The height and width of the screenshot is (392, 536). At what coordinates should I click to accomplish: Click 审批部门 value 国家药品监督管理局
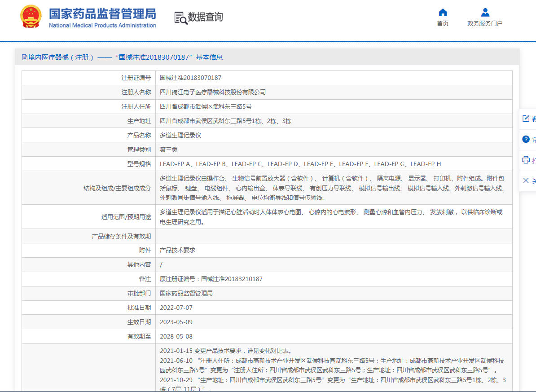tap(186, 293)
